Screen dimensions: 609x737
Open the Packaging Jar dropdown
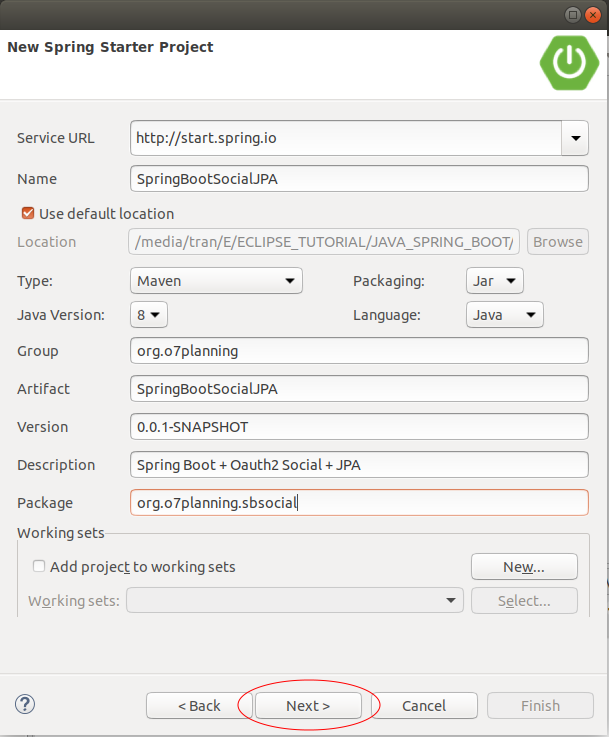[x=495, y=281]
